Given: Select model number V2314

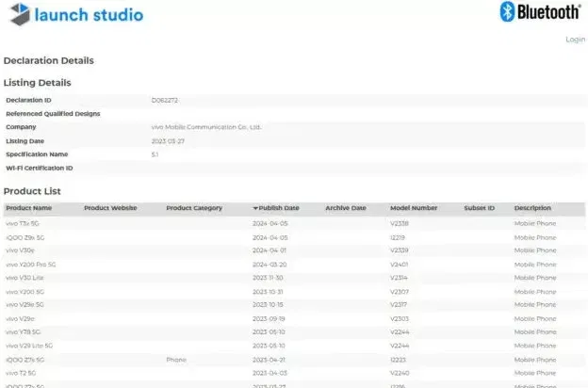Looking at the screenshot, I should tap(399, 278).
